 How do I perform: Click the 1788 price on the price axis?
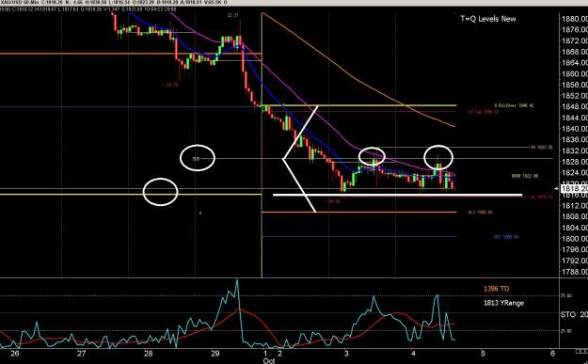[575, 272]
